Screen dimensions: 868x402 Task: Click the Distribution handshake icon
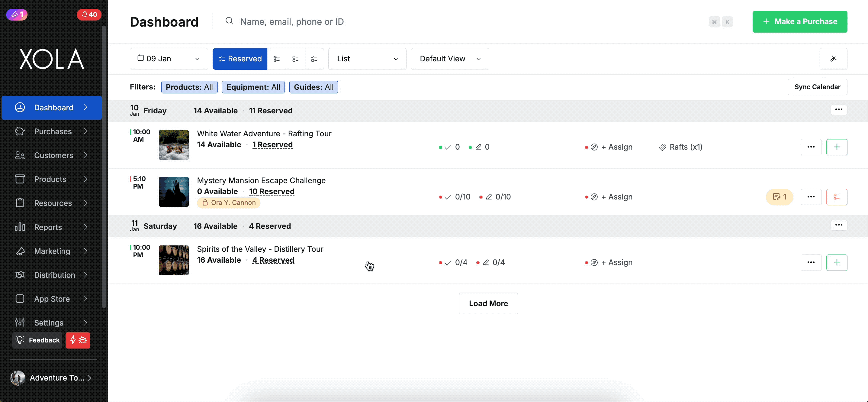point(20,275)
